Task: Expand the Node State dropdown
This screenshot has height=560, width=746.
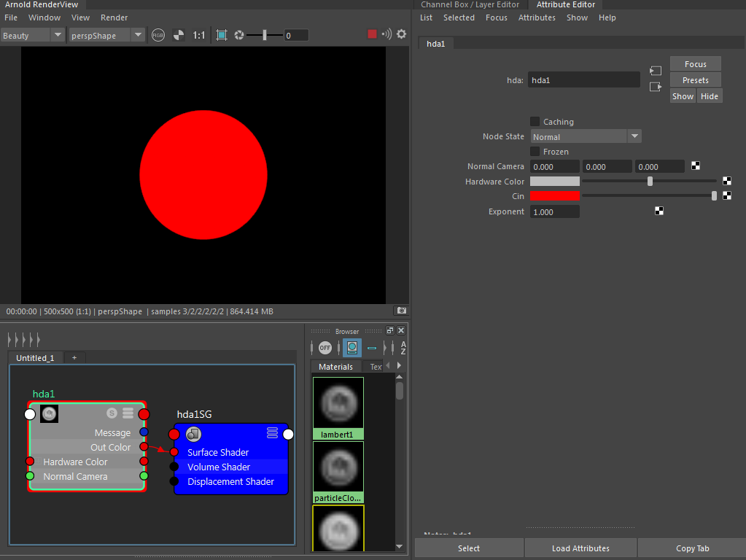Action: (x=586, y=136)
